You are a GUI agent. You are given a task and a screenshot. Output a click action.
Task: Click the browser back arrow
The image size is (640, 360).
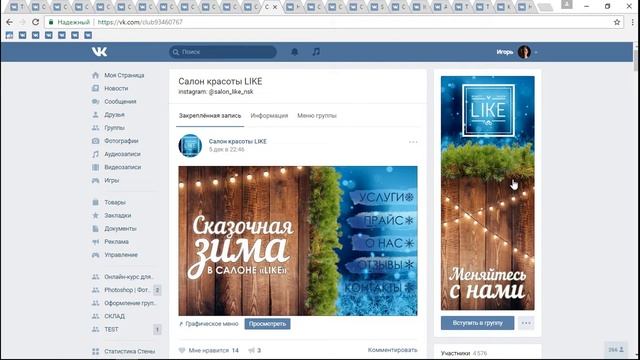click(x=9, y=22)
